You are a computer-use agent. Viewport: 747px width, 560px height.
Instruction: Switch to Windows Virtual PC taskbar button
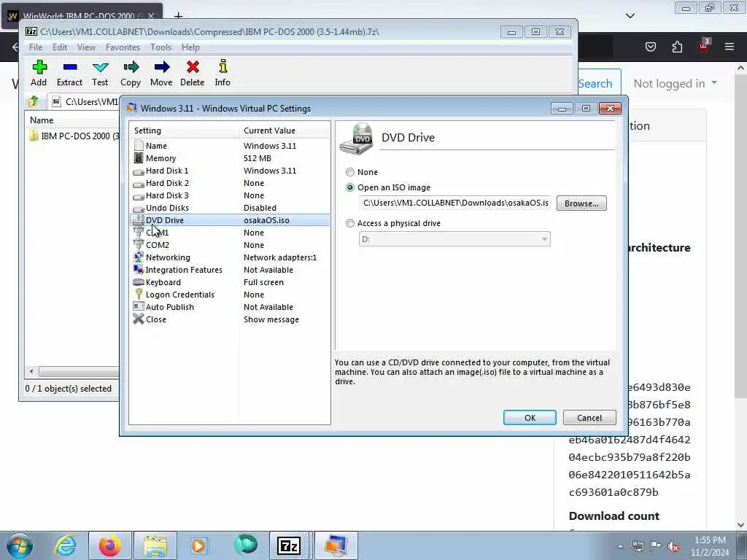coord(336,545)
